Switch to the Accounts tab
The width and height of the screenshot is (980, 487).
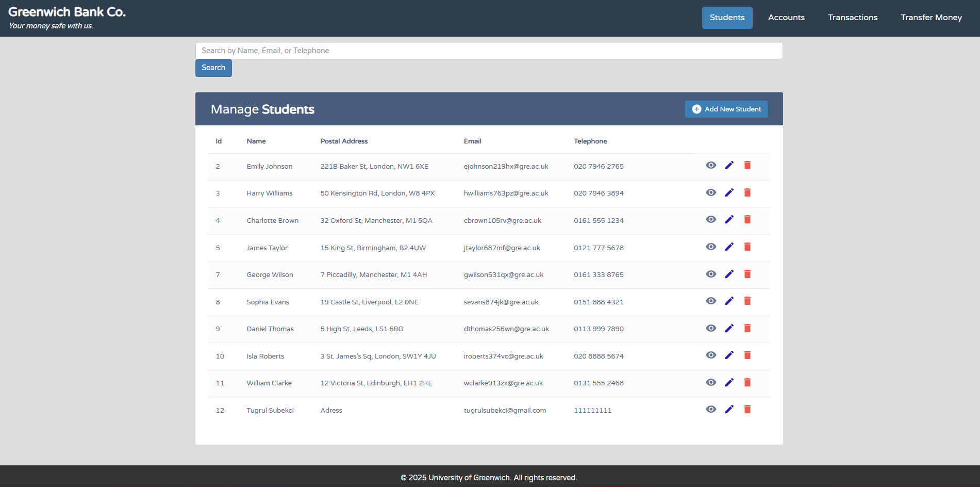pos(786,17)
